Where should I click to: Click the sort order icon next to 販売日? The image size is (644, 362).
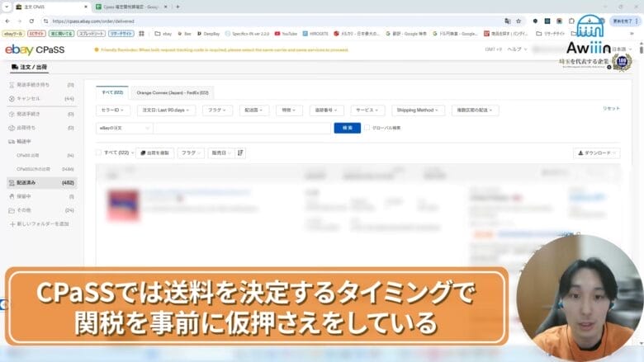tap(240, 153)
